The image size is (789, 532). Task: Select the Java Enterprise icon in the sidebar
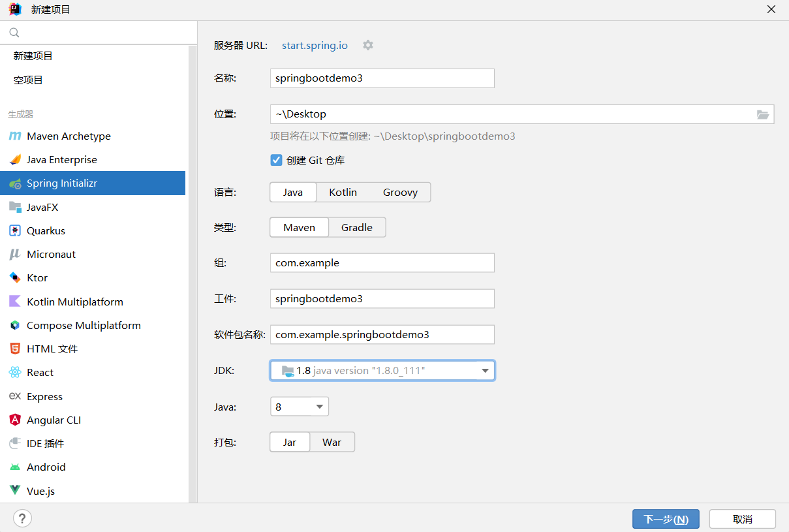coord(15,160)
